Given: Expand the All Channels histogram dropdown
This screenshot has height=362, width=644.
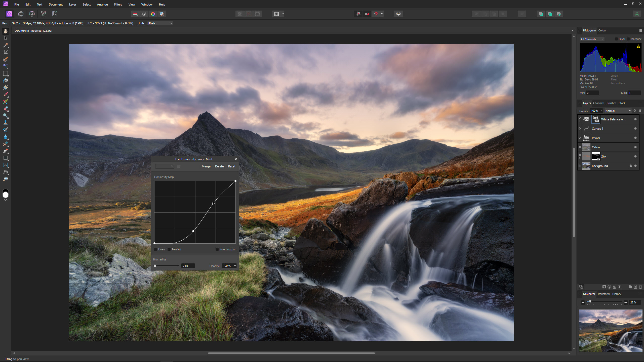Looking at the screenshot, I should coord(592,39).
